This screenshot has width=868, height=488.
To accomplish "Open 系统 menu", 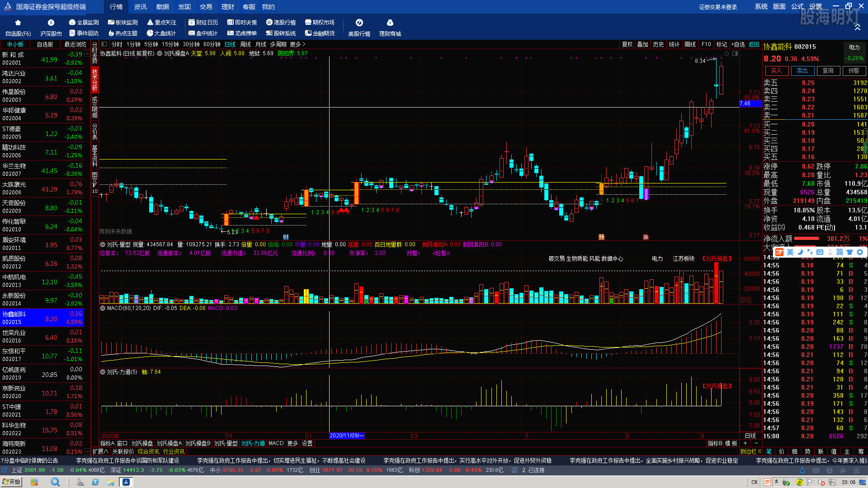I will [x=761, y=6].
